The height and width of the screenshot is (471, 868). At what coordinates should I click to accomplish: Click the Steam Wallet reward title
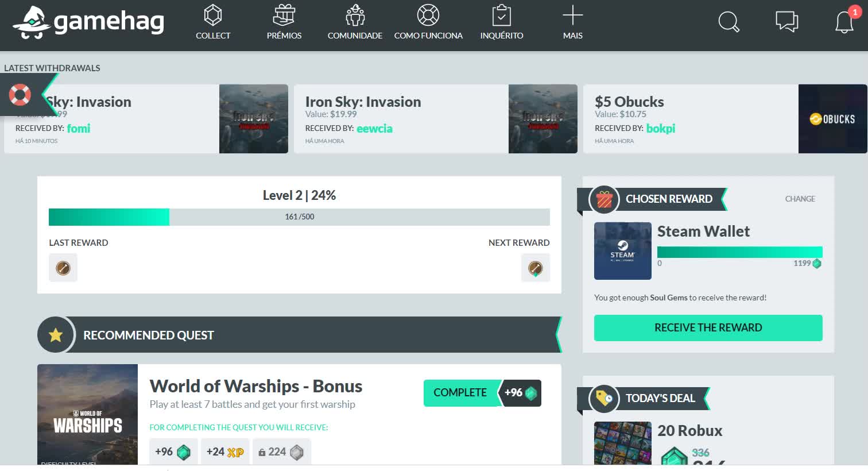coord(703,231)
